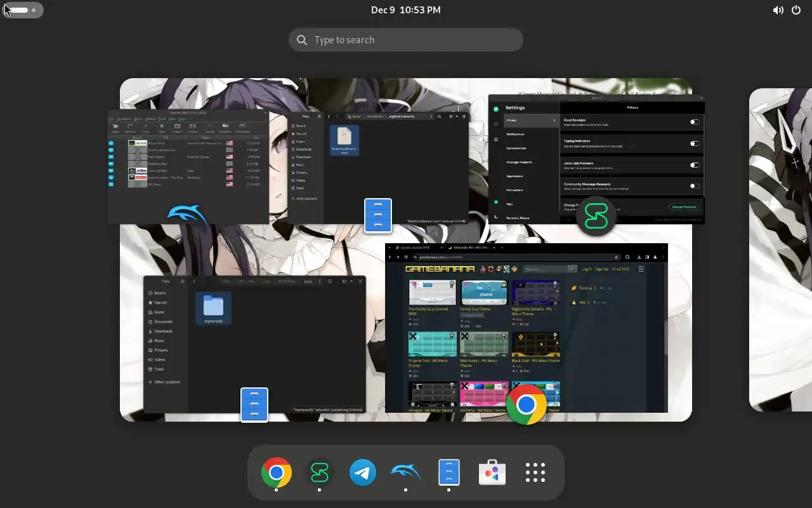Viewport: 812px width, 508px height.
Task: Click Log In link on GameBanana
Action: click(x=587, y=269)
